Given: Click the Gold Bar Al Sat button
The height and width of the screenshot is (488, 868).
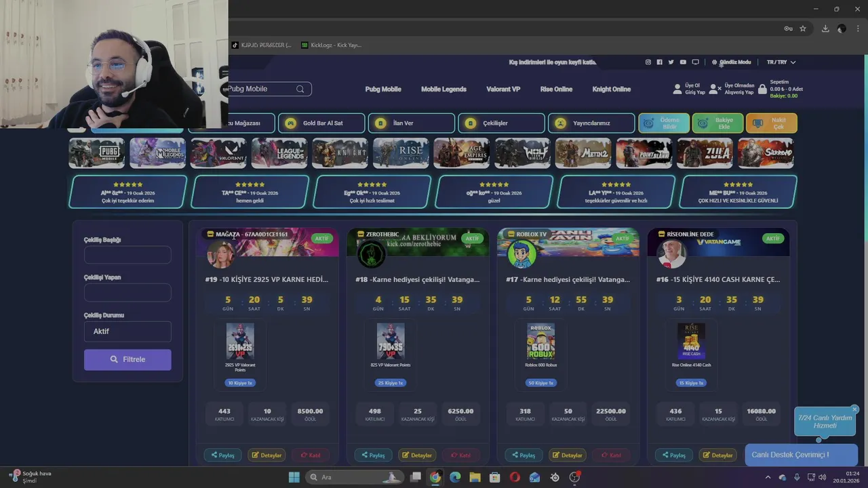Looking at the screenshot, I should (323, 123).
